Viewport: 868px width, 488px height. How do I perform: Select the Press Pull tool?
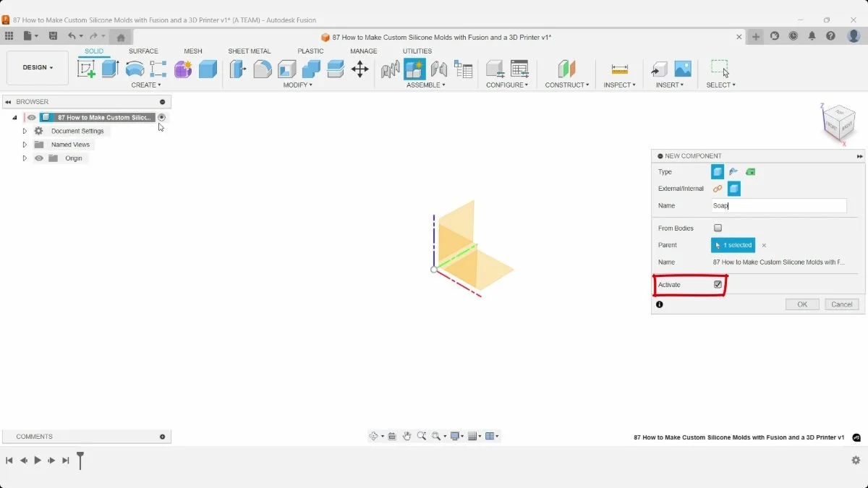[238, 69]
